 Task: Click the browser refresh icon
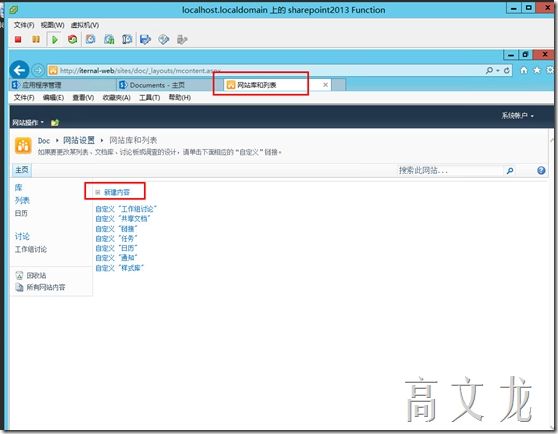click(x=506, y=70)
